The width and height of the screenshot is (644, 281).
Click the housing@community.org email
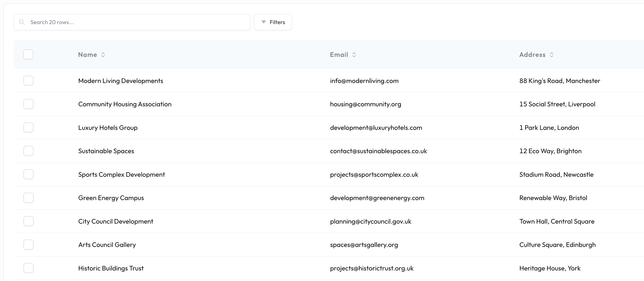(365, 104)
